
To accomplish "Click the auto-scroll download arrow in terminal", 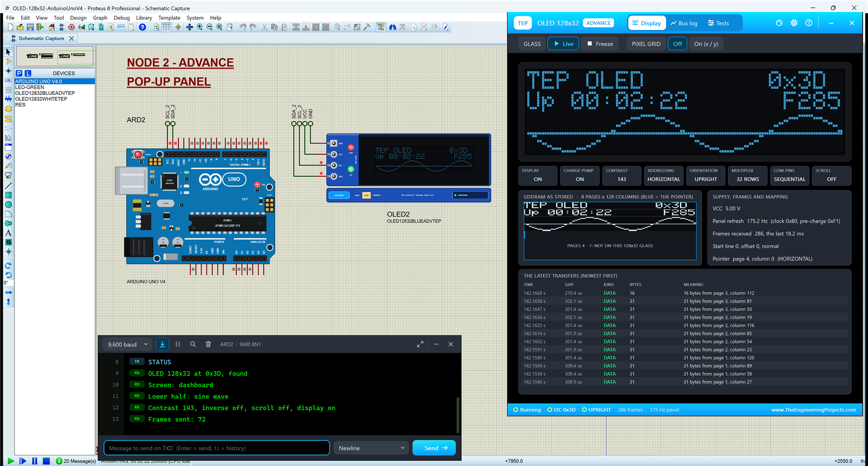I will coord(163,344).
